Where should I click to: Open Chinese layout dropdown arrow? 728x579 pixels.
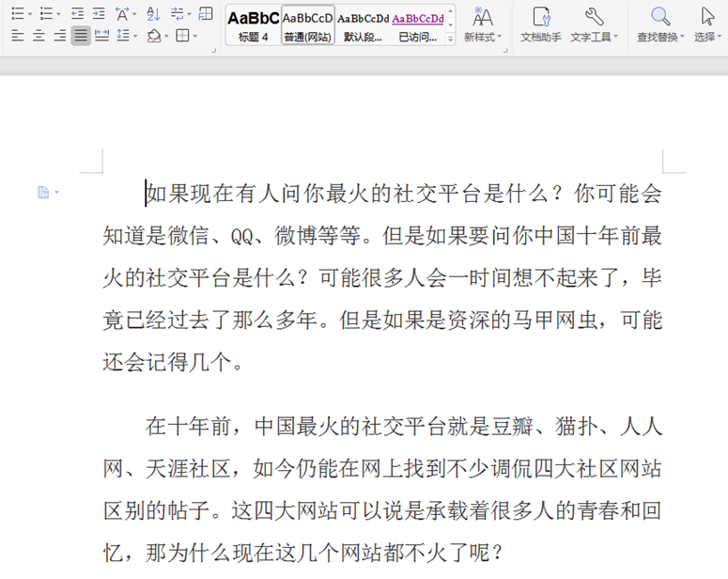134,14
